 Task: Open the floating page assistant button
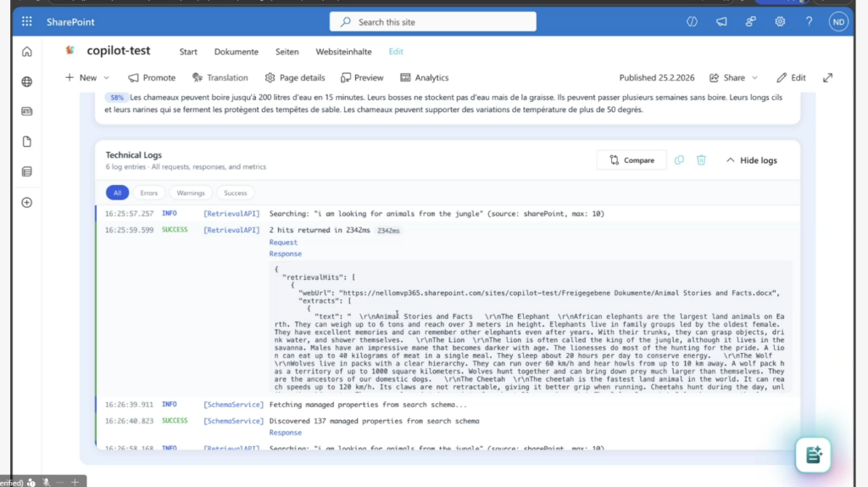click(813, 455)
